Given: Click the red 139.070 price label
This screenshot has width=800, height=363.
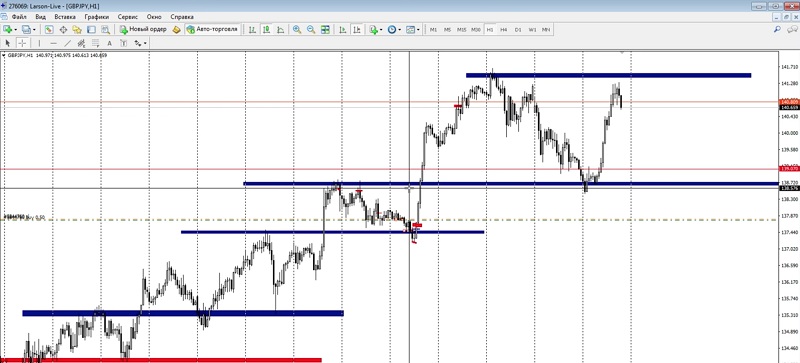Looking at the screenshot, I should click(789, 168).
